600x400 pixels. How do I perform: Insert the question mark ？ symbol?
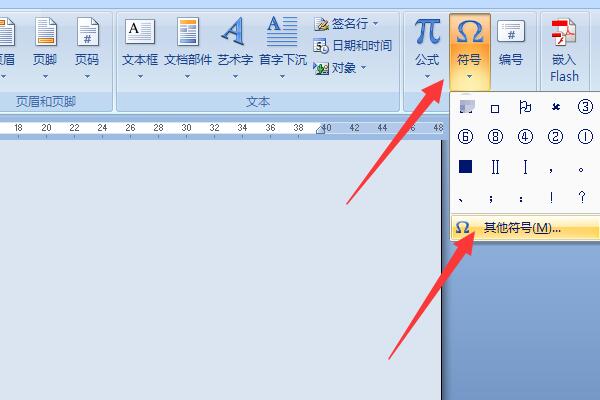tap(582, 197)
